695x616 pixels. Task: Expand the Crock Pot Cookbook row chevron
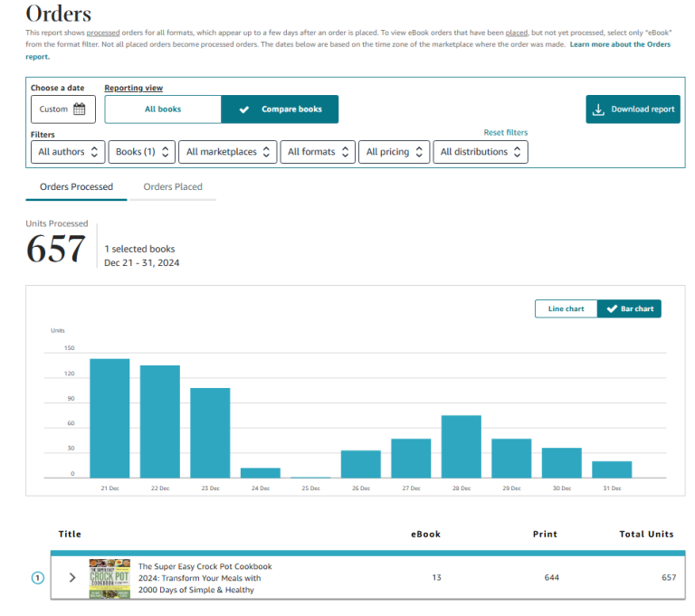(x=72, y=578)
